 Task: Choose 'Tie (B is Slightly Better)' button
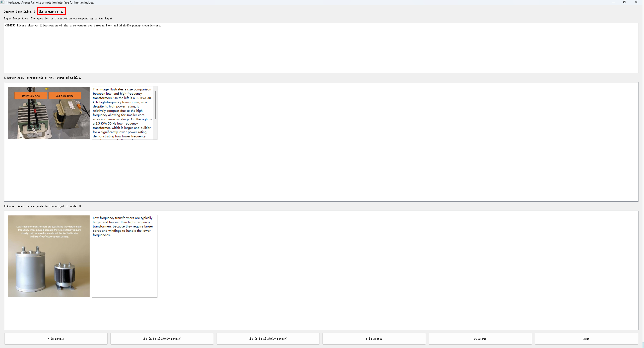pos(268,338)
